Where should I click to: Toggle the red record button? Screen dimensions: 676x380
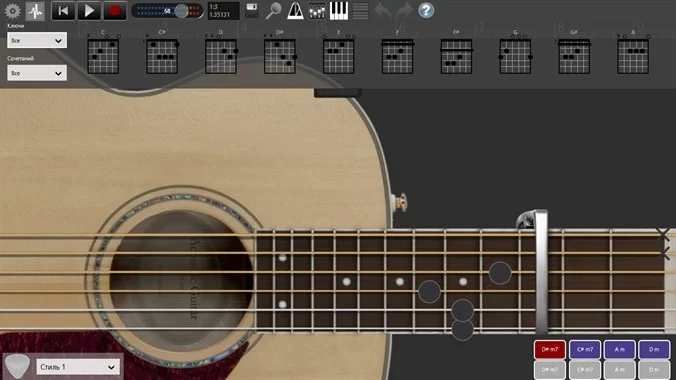(114, 11)
